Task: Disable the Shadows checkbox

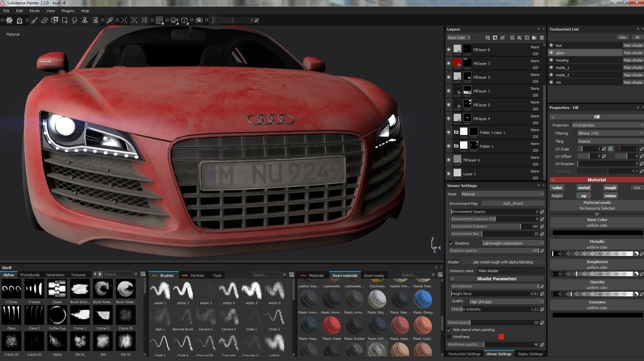Action: point(451,243)
